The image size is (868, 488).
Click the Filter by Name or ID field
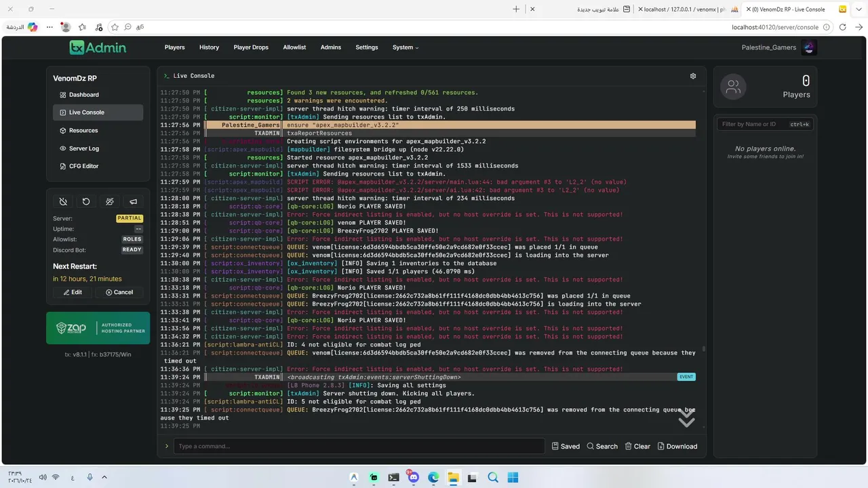click(765, 124)
